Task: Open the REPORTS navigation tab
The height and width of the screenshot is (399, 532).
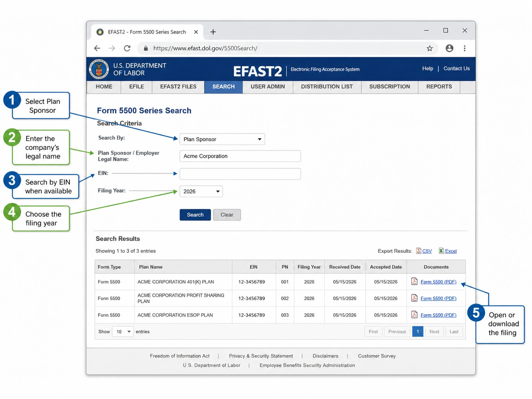Action: pyautogui.click(x=439, y=87)
